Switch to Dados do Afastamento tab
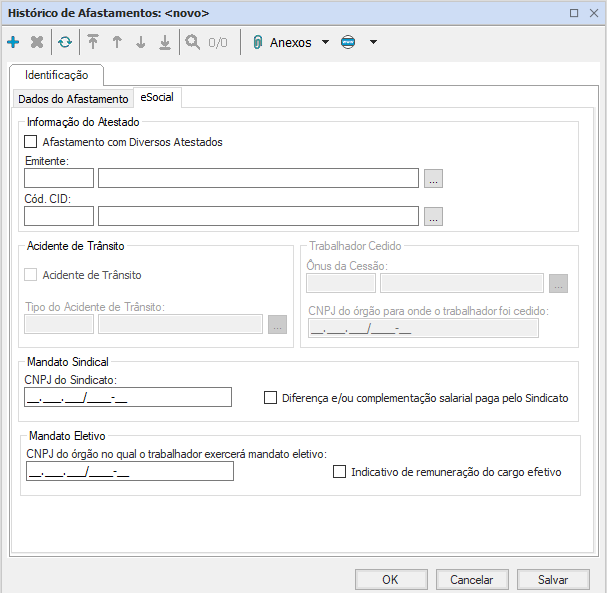The height and width of the screenshot is (593, 607). (x=74, y=99)
